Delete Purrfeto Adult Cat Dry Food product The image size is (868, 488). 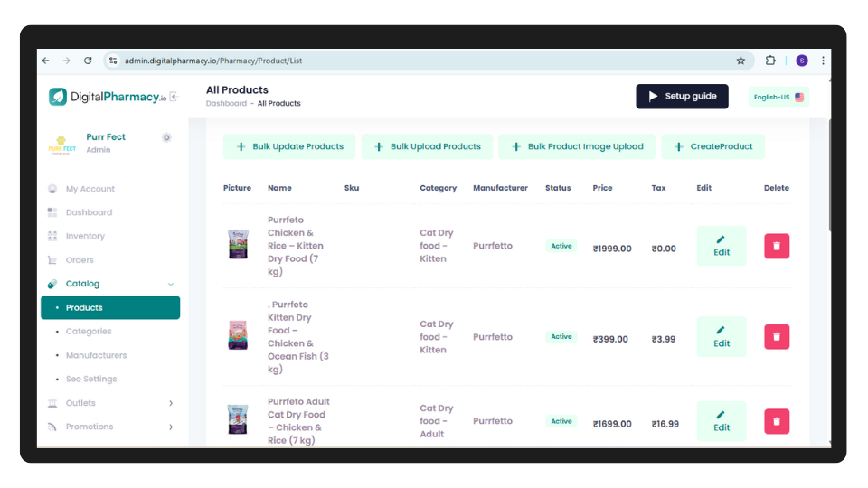777,422
